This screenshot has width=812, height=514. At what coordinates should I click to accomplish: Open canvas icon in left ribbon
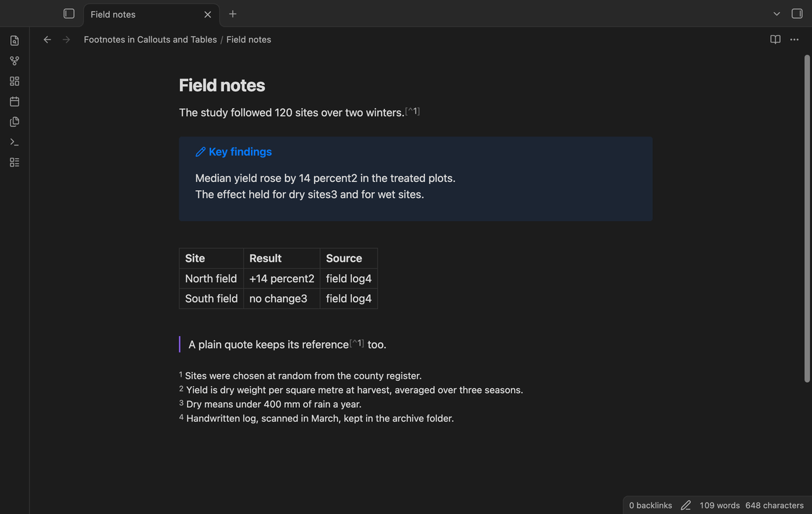15,82
